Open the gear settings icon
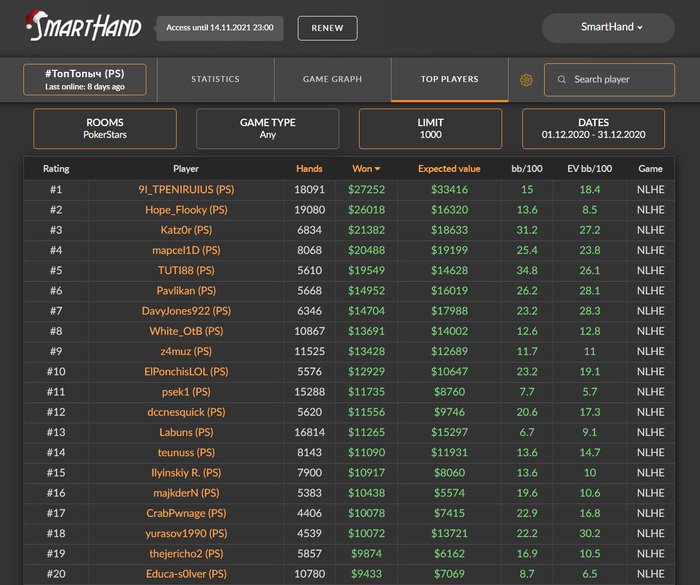The width and height of the screenshot is (700, 585). [526, 80]
